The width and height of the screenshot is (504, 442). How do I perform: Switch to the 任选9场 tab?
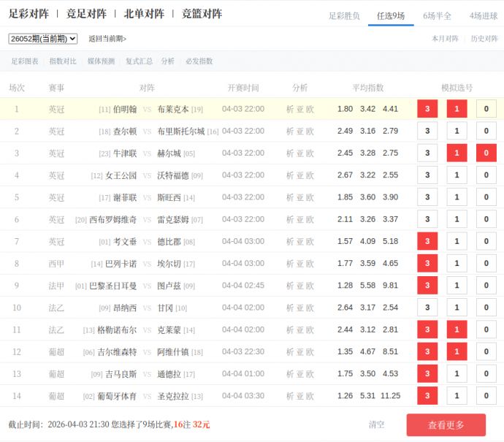tap(391, 15)
